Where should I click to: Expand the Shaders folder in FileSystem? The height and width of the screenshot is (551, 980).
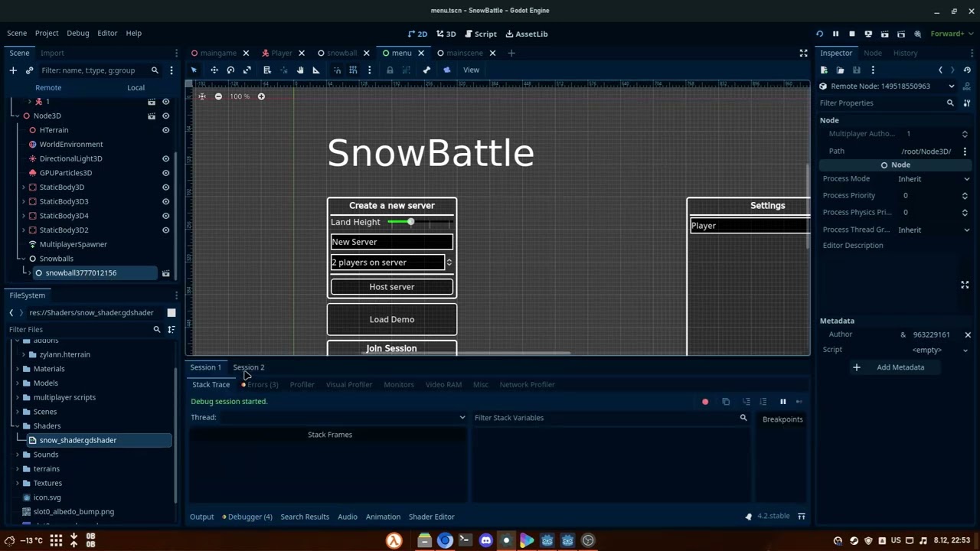point(18,425)
